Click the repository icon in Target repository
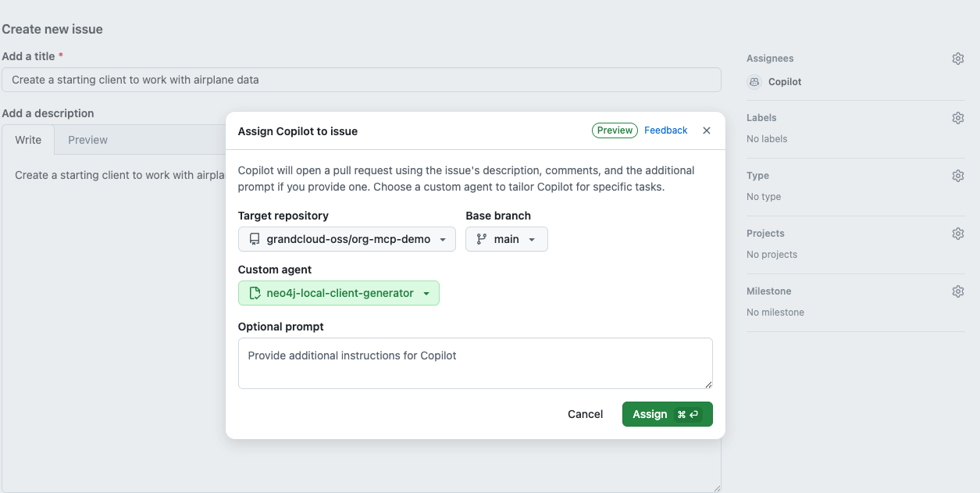980x493 pixels. point(255,239)
